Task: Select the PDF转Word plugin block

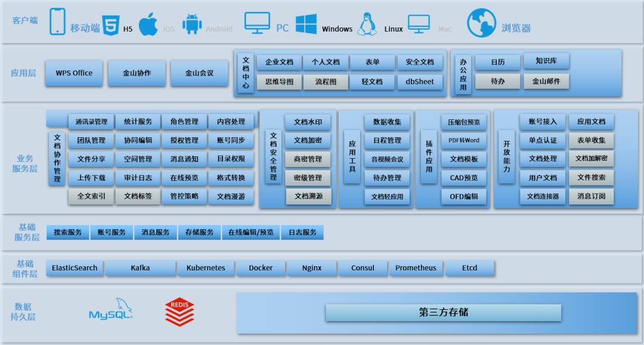Action: [x=464, y=141]
